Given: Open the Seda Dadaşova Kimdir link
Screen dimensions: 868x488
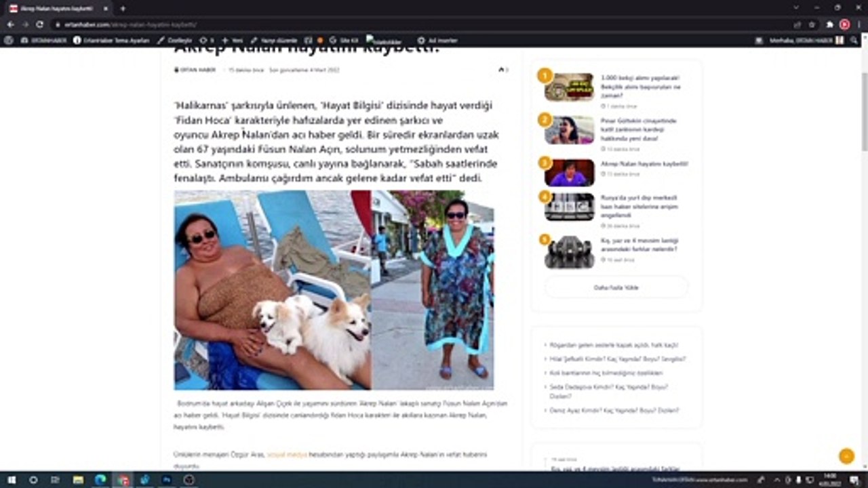Looking at the screenshot, I should coord(608,391).
